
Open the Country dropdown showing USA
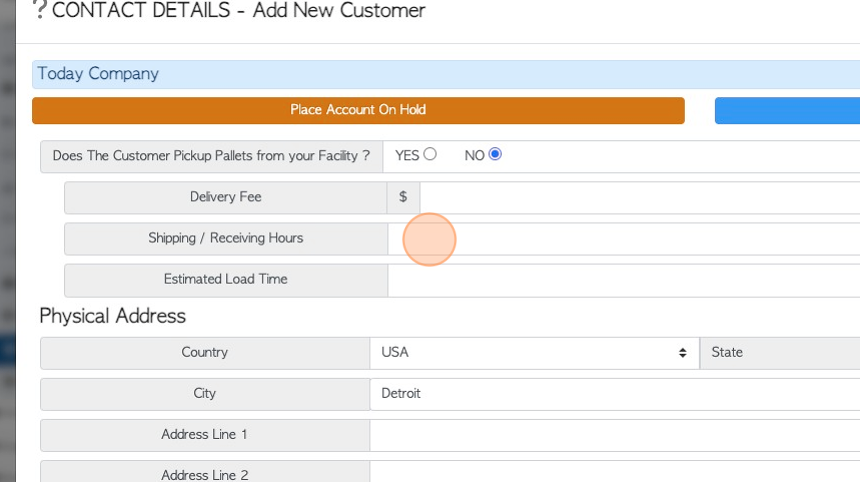(x=535, y=353)
